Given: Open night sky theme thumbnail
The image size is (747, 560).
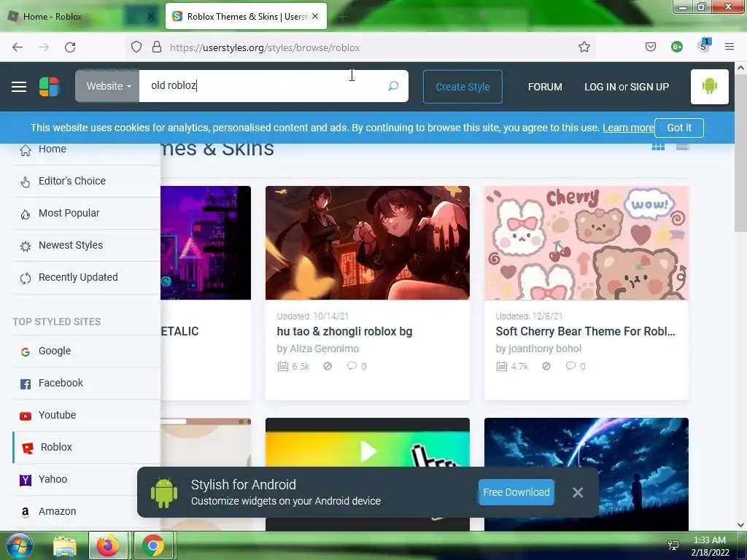Looking at the screenshot, I should click(x=586, y=474).
